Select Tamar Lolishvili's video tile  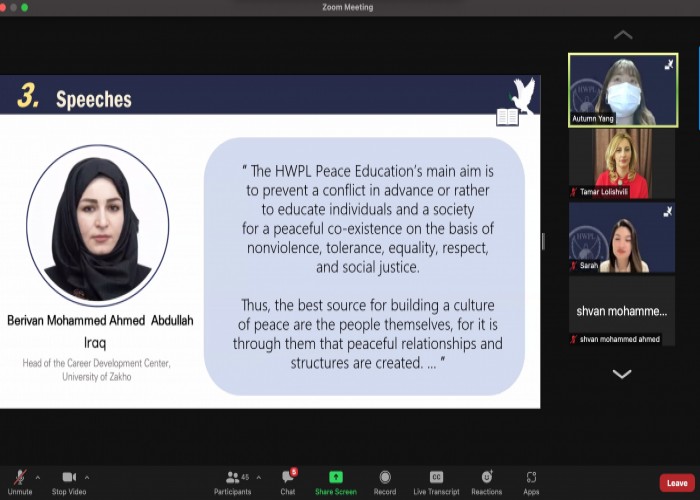click(x=622, y=164)
